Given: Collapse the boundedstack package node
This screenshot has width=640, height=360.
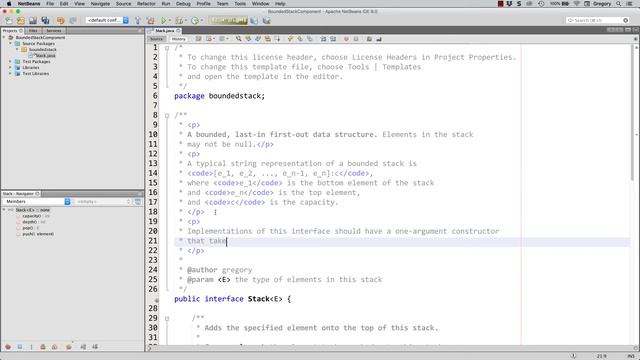Looking at the screenshot, I should 17,49.
